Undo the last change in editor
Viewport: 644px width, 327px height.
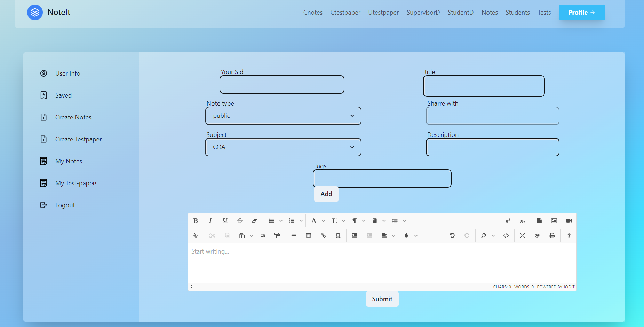(x=452, y=235)
